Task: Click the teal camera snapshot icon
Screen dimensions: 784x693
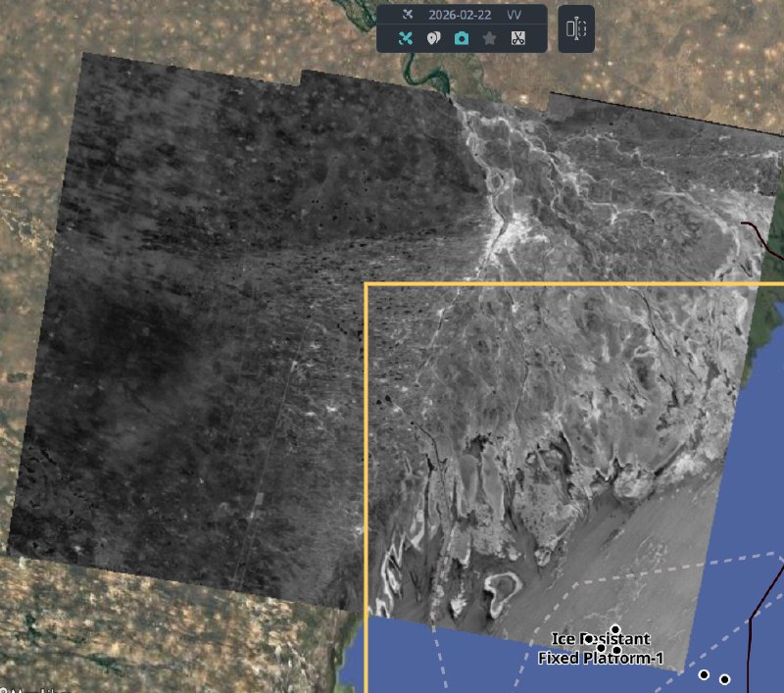Action: pyautogui.click(x=462, y=39)
